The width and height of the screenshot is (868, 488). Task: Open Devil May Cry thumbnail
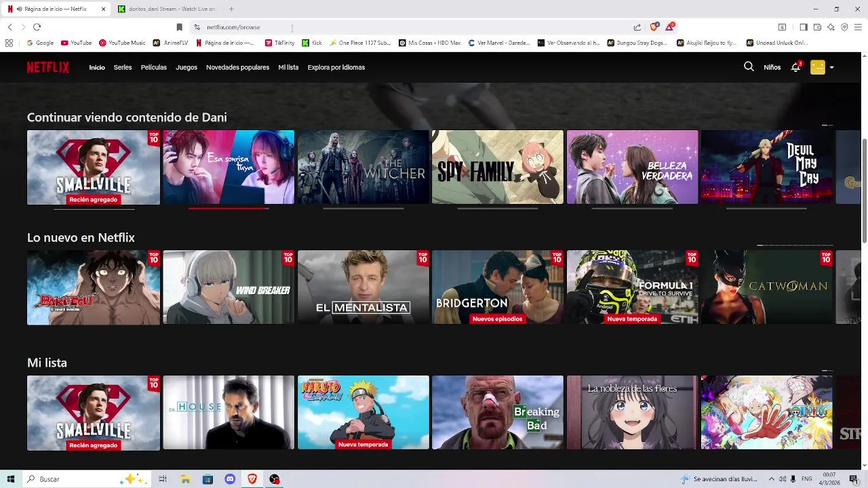point(767,167)
